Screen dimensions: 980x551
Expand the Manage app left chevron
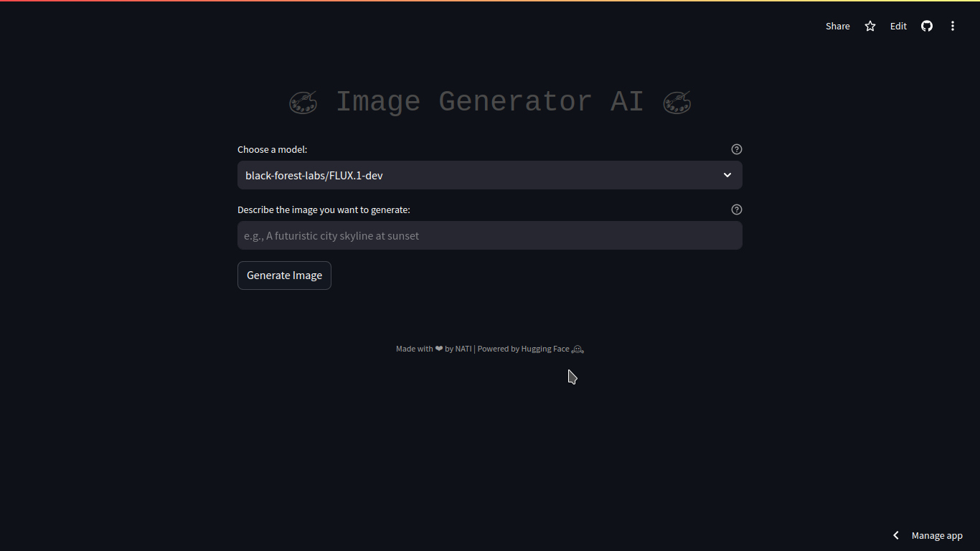(896, 535)
